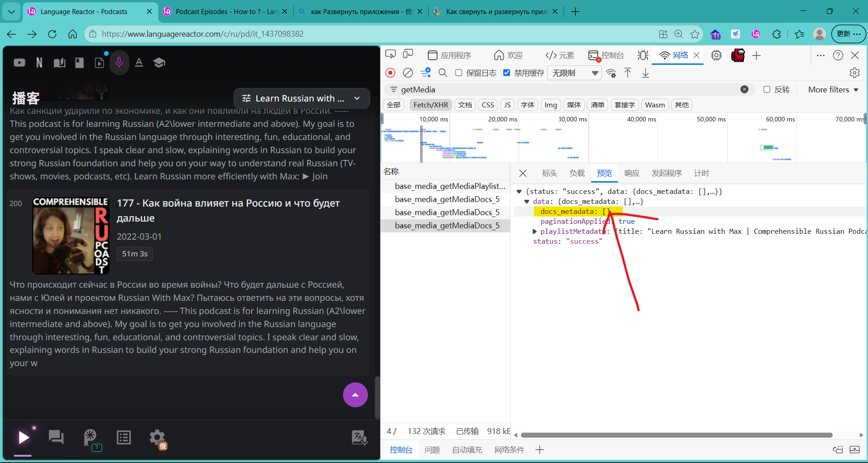Click the 更新 update button

[848, 34]
